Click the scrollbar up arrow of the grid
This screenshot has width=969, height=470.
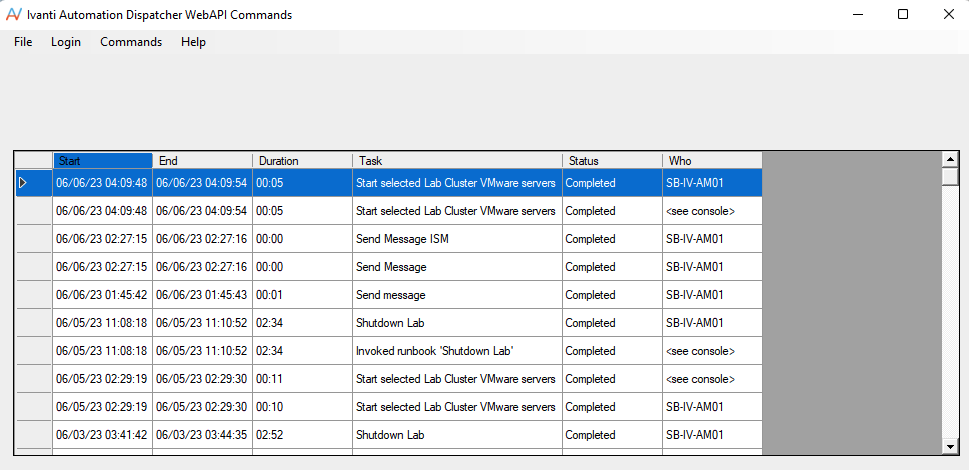tap(950, 160)
